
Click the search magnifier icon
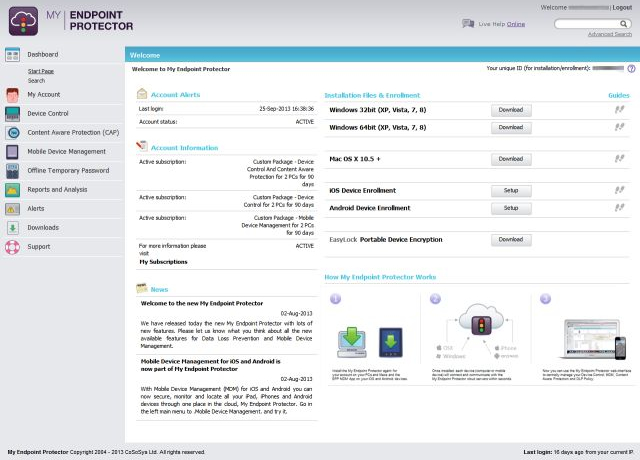click(623, 24)
